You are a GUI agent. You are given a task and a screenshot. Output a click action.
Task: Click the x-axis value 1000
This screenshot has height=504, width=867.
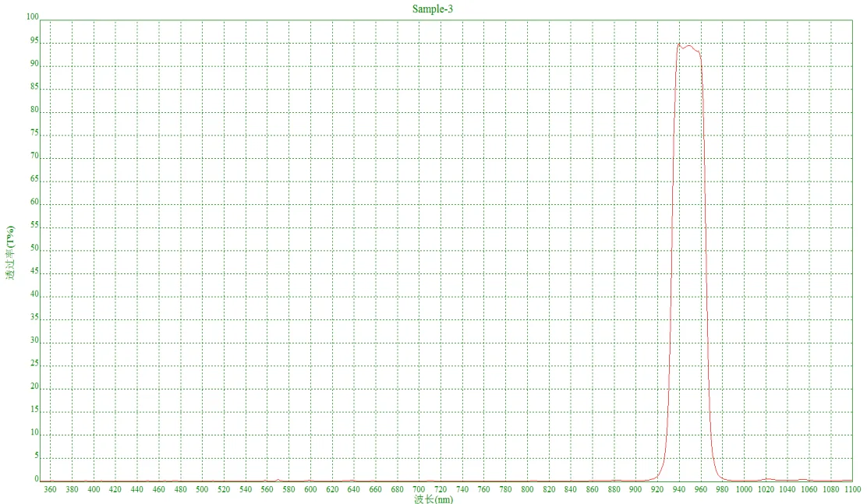(x=744, y=489)
